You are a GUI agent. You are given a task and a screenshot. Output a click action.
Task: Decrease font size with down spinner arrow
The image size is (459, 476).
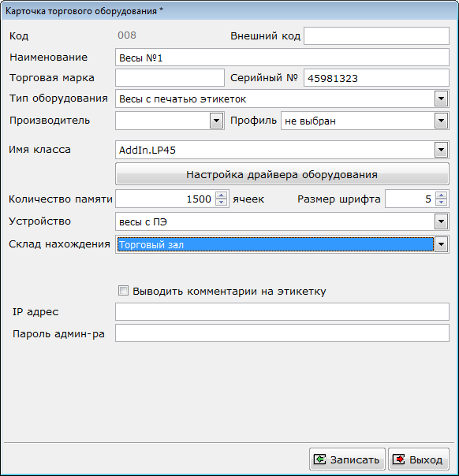pos(441,203)
